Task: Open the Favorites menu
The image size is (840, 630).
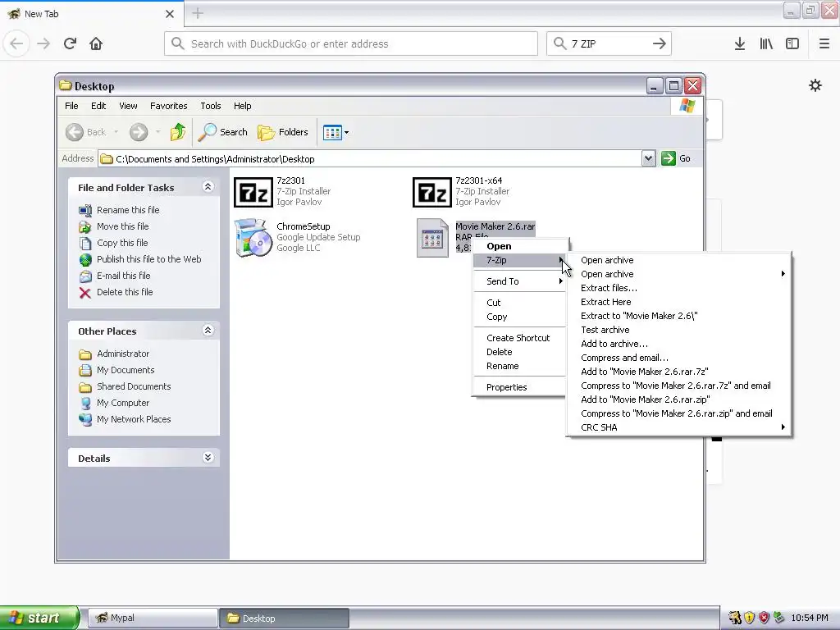Action: click(169, 106)
